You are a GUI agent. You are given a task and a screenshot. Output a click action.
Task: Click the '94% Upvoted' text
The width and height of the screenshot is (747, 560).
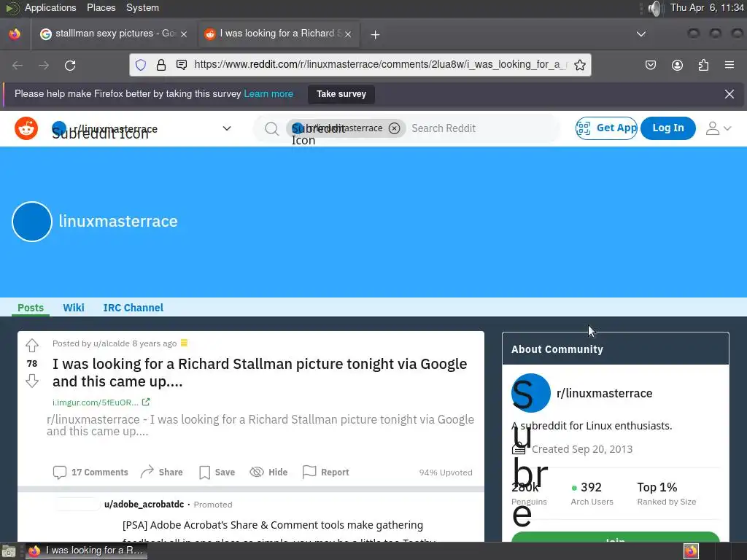click(x=446, y=472)
